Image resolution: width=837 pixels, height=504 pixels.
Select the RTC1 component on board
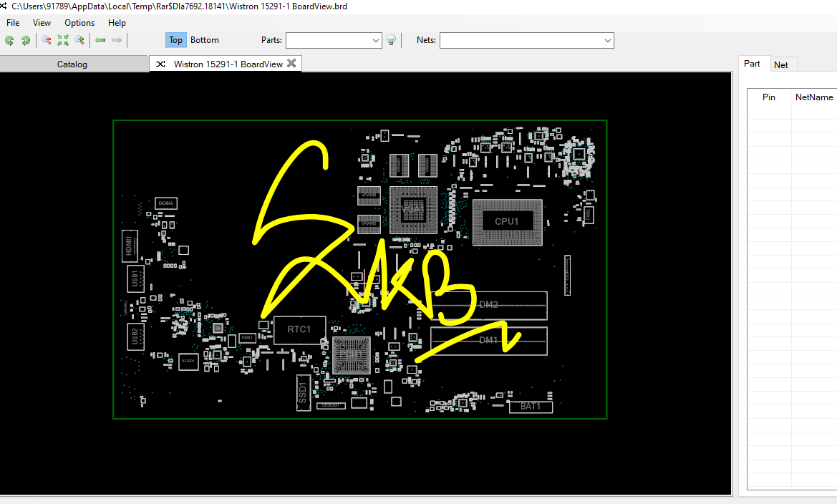[299, 329]
